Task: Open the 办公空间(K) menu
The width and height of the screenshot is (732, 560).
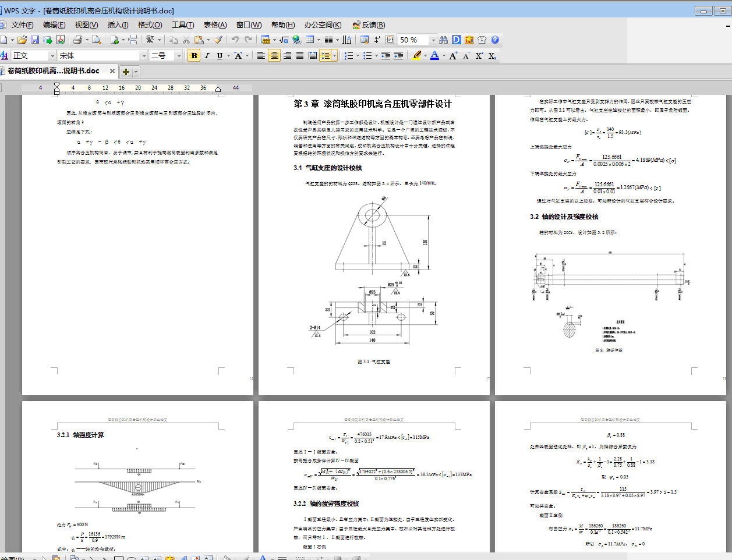Action: click(323, 25)
